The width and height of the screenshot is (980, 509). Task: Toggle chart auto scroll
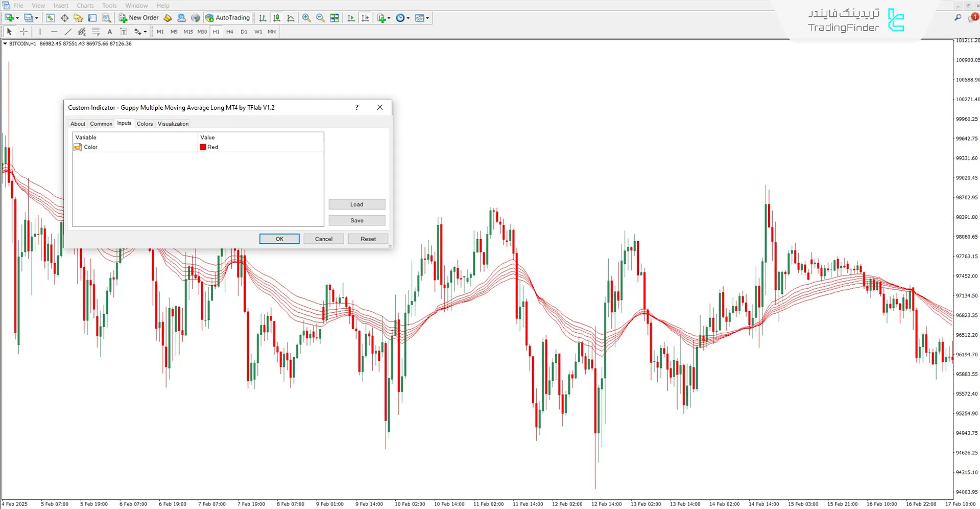[351, 18]
